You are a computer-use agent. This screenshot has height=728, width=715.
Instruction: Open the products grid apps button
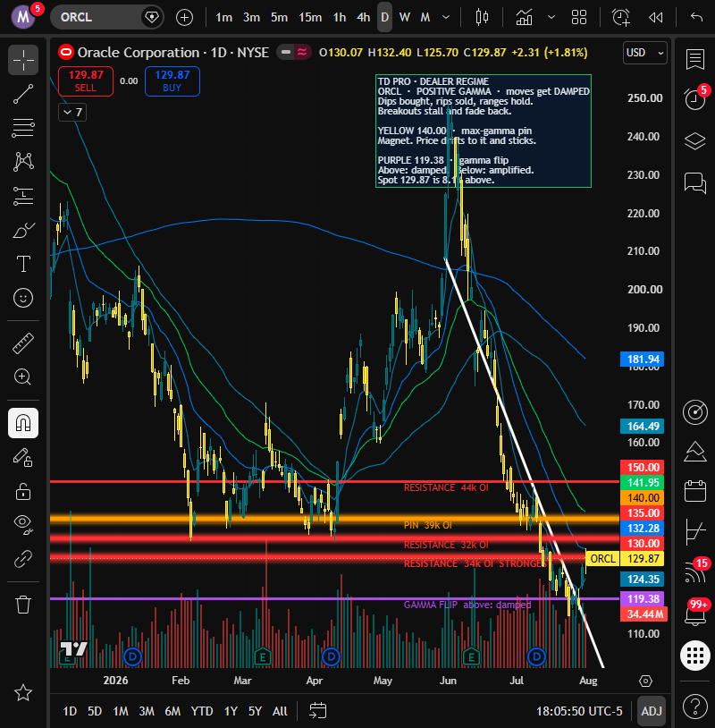[x=694, y=655]
